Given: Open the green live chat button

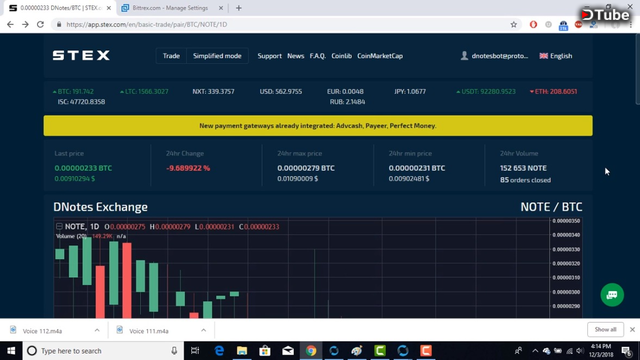Looking at the screenshot, I should (612, 295).
